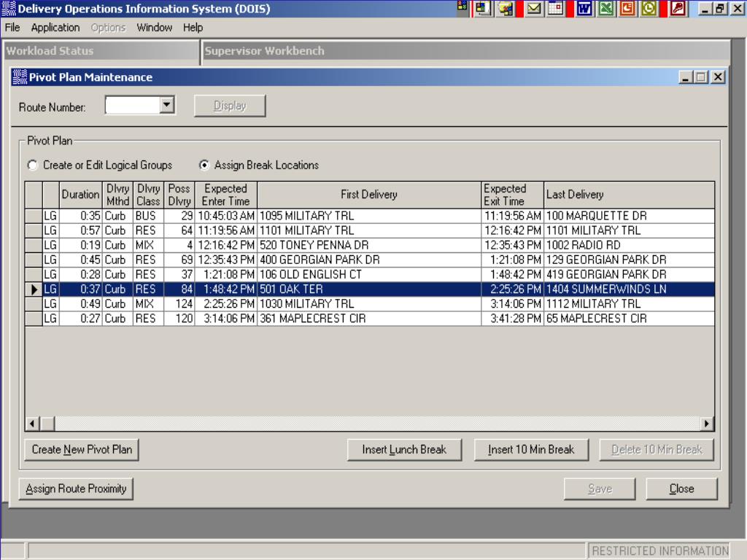Viewport: 747px width, 560px height.
Task: Open the Help menu
Action: point(193,28)
